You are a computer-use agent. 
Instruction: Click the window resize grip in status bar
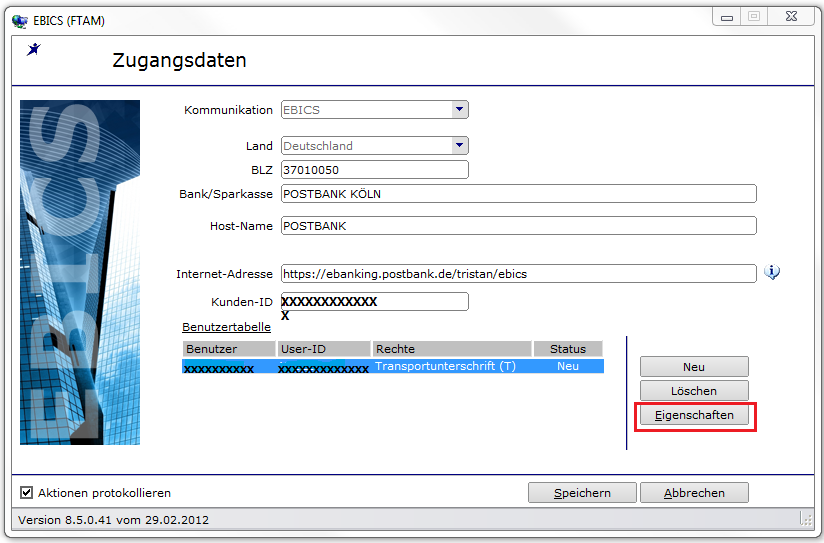click(806, 519)
